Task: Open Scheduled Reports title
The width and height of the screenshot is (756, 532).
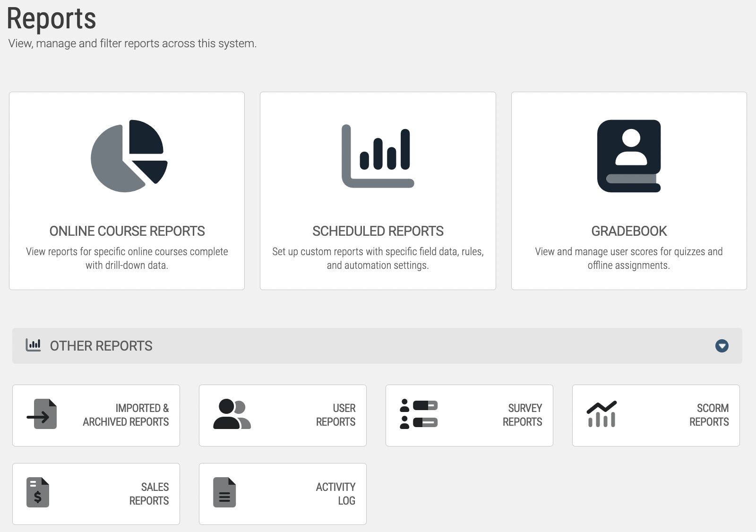Action: tap(378, 231)
